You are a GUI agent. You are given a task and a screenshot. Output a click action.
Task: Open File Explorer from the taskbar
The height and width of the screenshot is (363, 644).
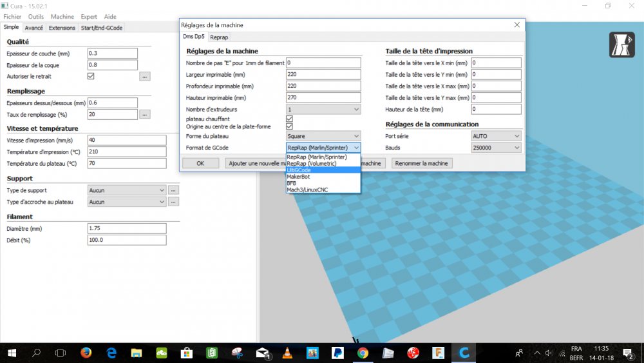(x=137, y=353)
